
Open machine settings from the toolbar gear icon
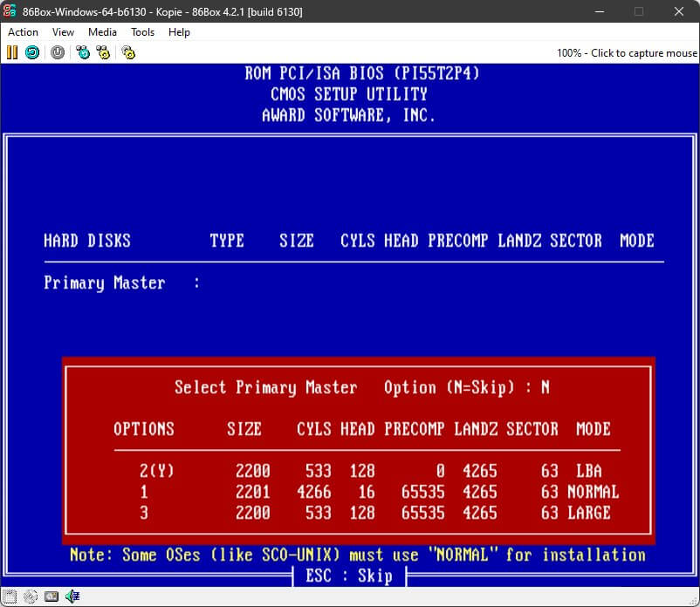pos(128,52)
